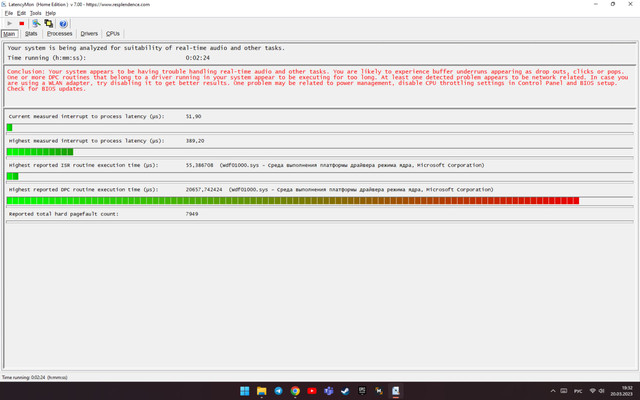The height and width of the screenshot is (400, 640).
Task: Click the LatencyMon title bar app icon
Action: click(4, 4)
